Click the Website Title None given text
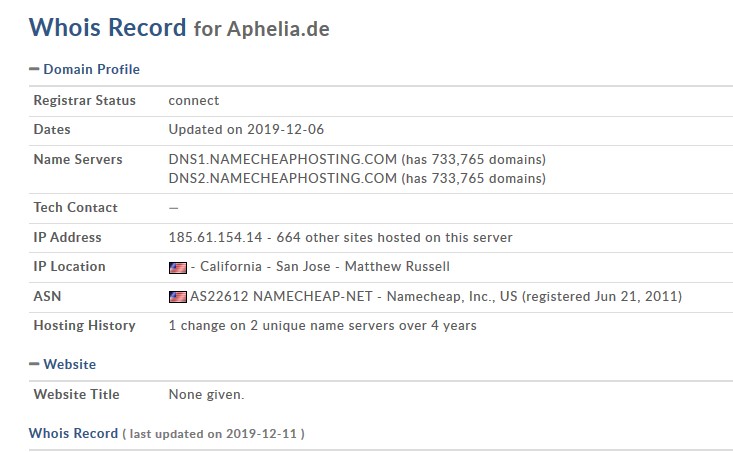 point(206,395)
